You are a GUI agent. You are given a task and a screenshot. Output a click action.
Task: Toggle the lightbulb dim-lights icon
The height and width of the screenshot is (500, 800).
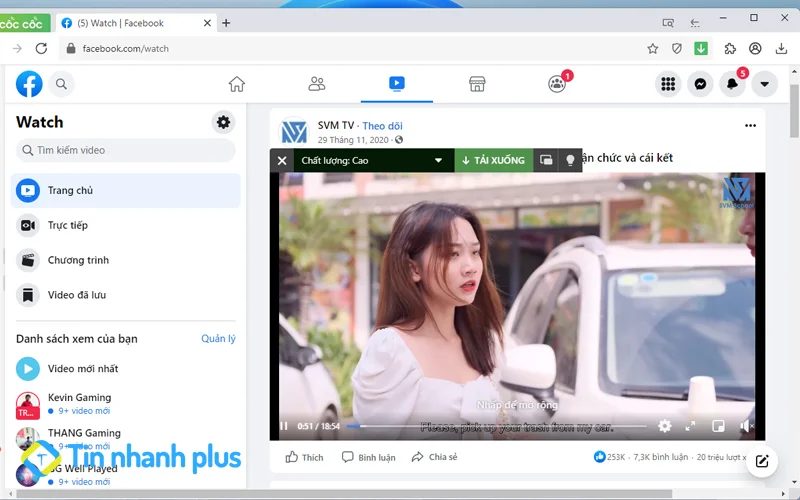(570, 160)
